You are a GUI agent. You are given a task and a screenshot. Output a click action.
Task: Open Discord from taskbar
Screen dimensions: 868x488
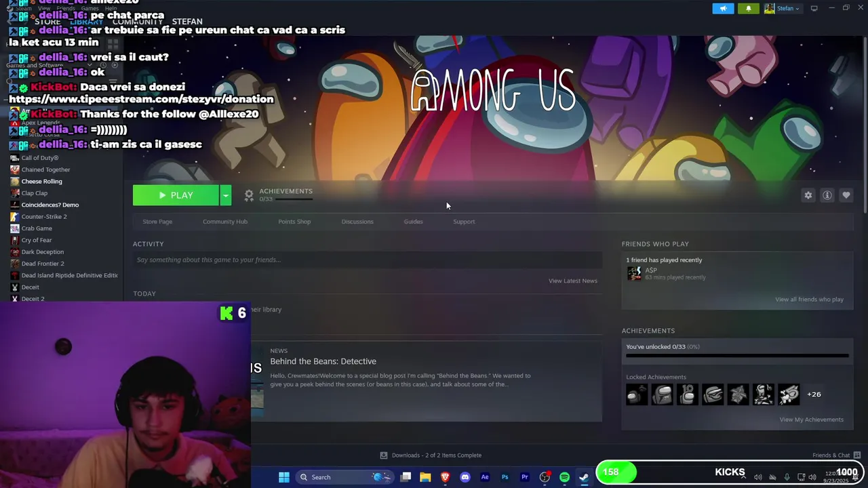point(465,477)
